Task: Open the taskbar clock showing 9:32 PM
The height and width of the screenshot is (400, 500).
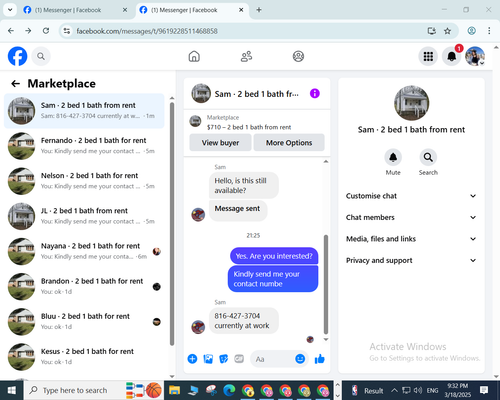Action: (457, 390)
